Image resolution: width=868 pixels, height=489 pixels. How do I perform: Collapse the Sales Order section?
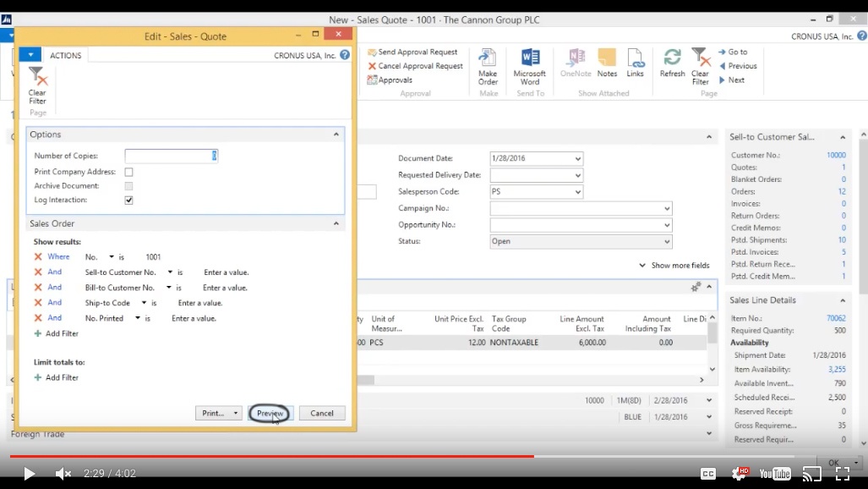point(336,223)
